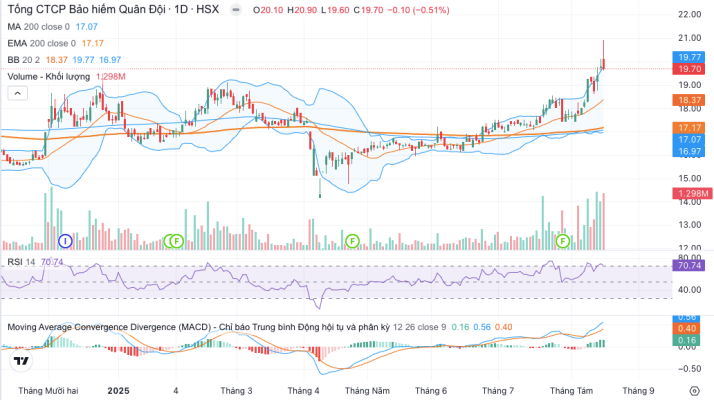
Task: Click the gray status dot beside HSX
Action: click(x=235, y=10)
